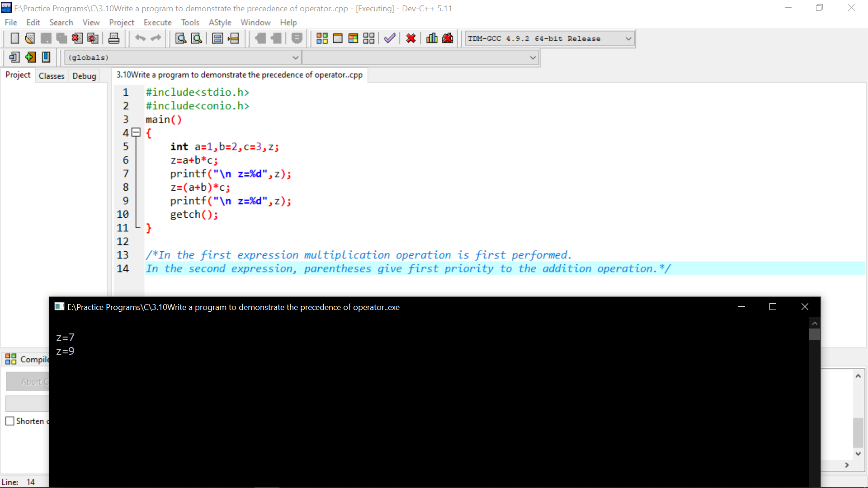Click the Goto Function toolbar icon

(217, 38)
